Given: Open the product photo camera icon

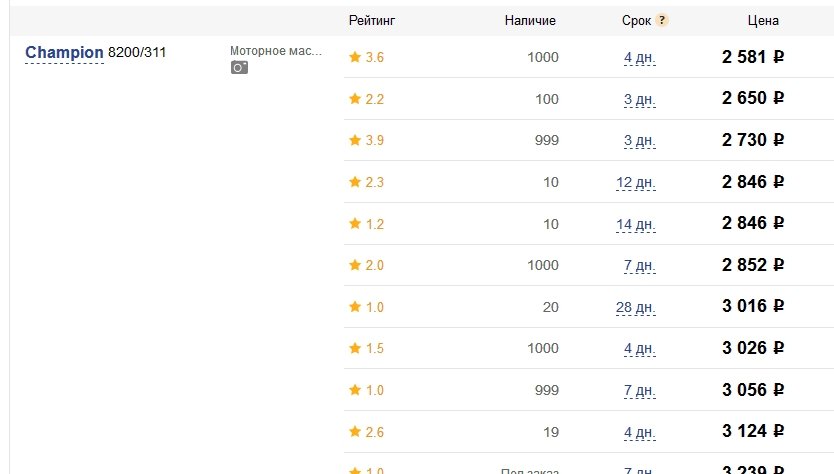Looking at the screenshot, I should point(239,68).
